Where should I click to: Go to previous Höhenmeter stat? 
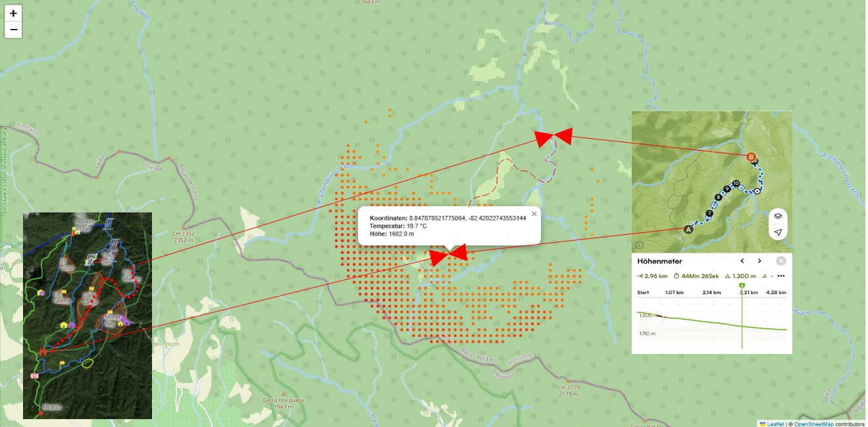pos(742,261)
